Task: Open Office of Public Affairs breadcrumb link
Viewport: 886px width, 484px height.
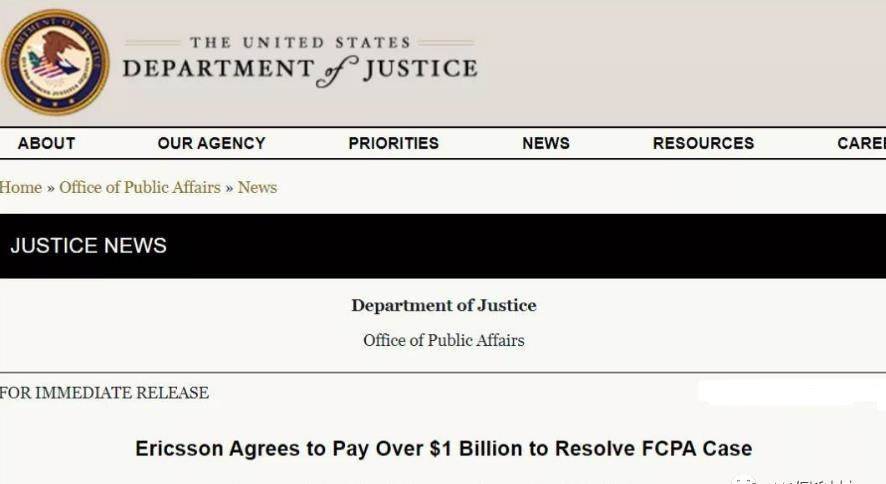Action: tap(140, 187)
